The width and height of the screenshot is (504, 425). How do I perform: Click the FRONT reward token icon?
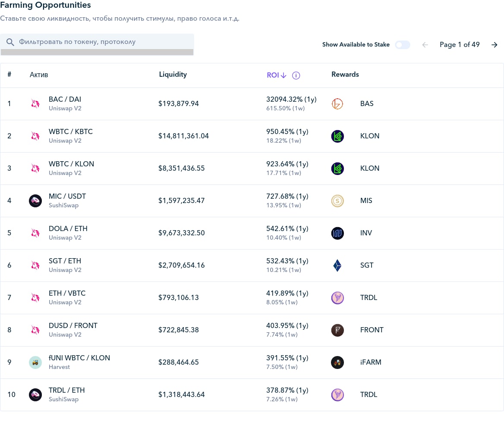pyautogui.click(x=337, y=330)
